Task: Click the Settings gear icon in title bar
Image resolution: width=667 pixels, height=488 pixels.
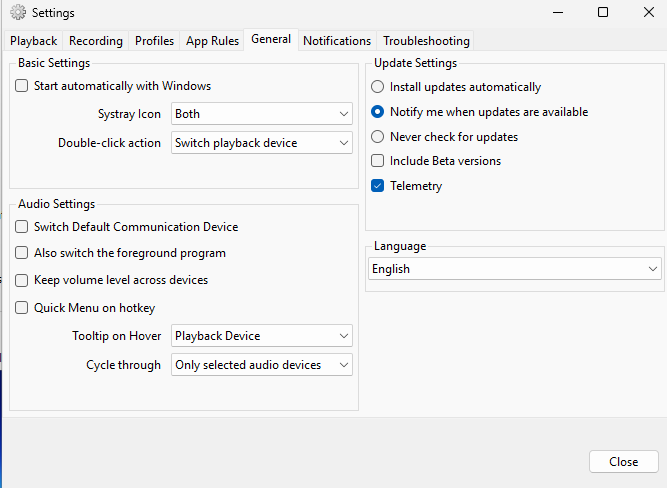Action: point(18,12)
